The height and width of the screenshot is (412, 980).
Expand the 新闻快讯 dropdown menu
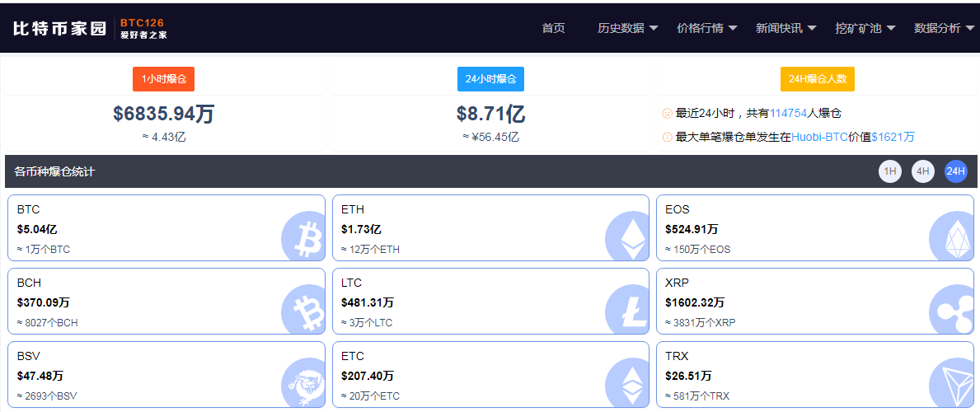(786, 28)
